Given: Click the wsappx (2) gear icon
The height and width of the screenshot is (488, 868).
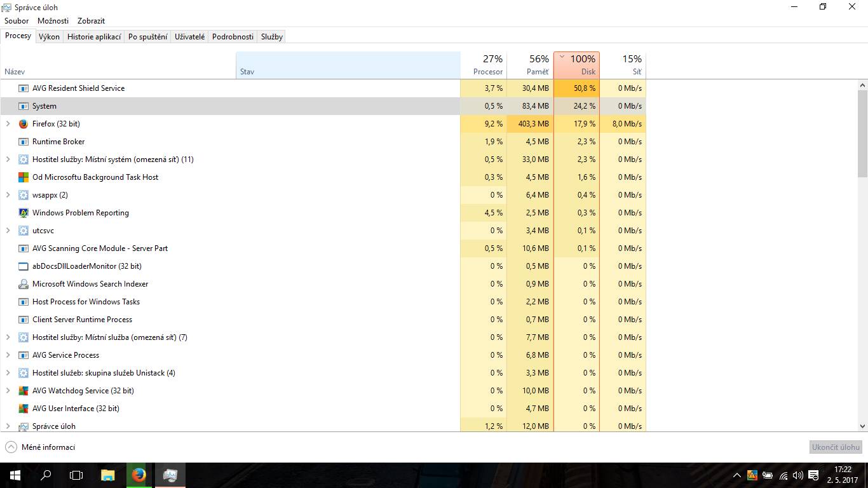Looking at the screenshot, I should pyautogui.click(x=24, y=195).
